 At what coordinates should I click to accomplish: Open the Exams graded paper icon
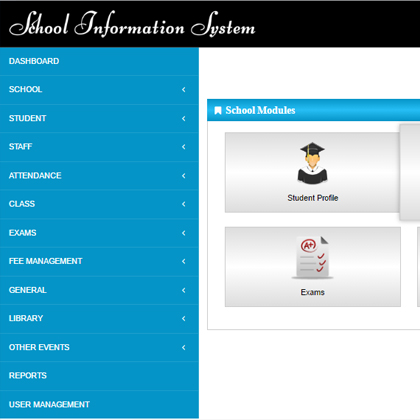312,258
